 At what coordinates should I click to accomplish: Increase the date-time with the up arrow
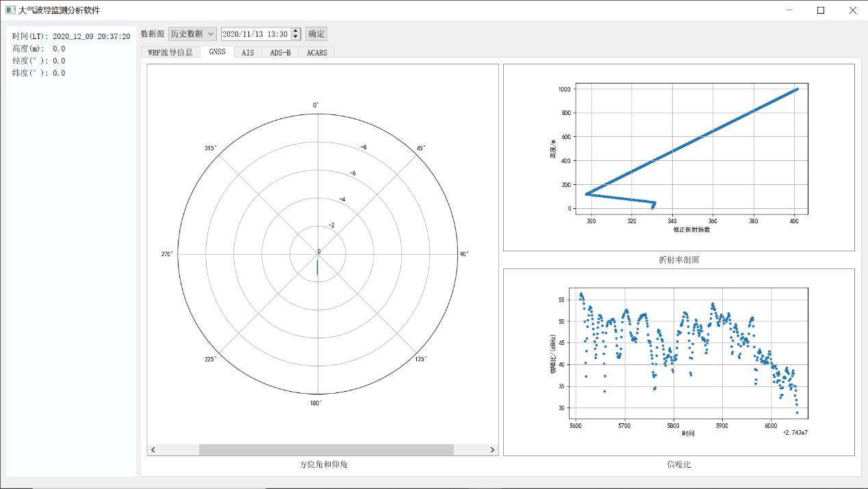(296, 31)
